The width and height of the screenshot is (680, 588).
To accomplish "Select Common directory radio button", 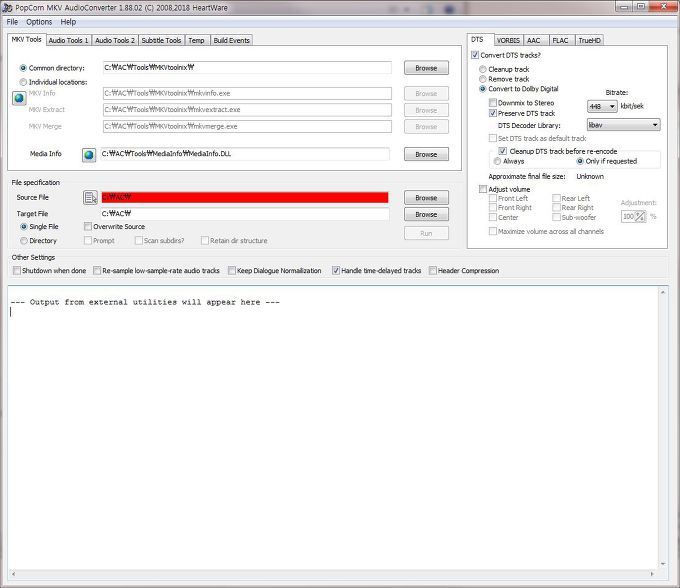I will [x=23, y=69].
